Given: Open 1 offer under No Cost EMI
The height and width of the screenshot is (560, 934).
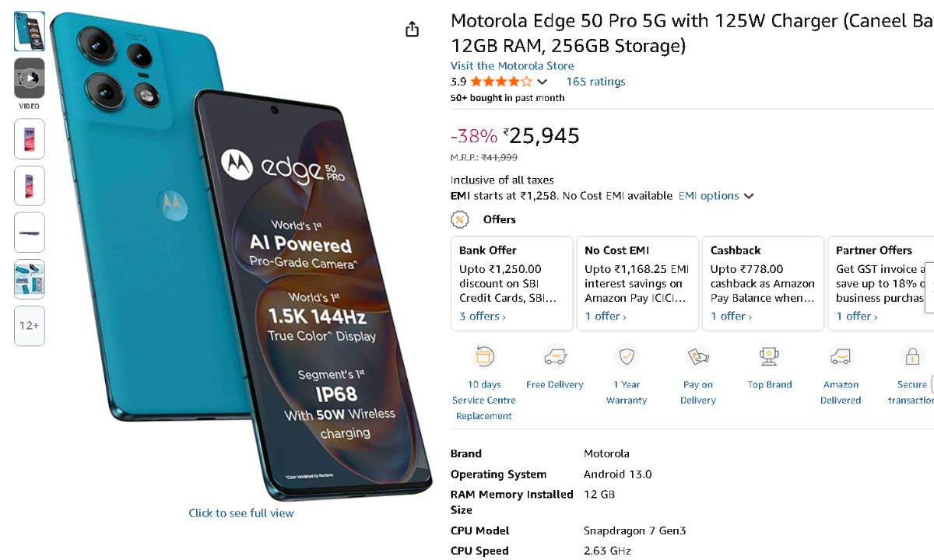Looking at the screenshot, I should (x=606, y=317).
